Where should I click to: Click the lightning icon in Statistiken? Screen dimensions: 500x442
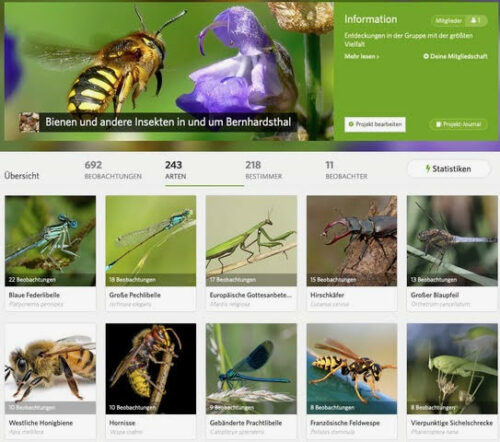(428, 169)
